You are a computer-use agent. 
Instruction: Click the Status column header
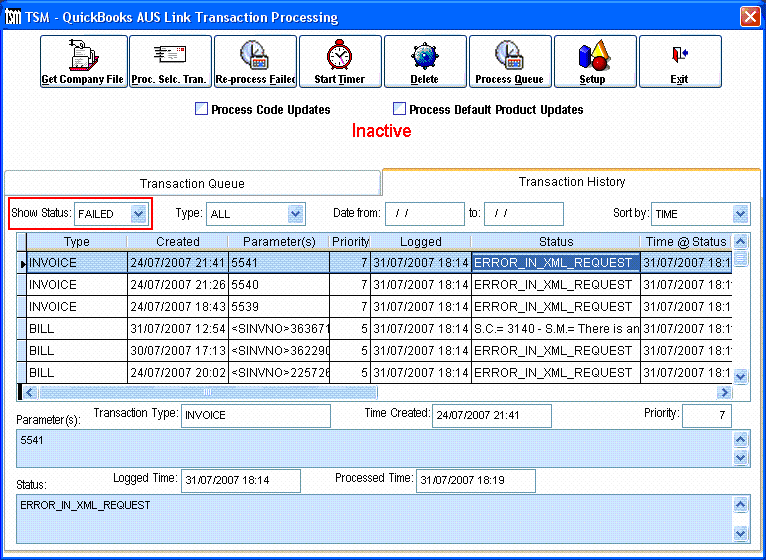pos(556,241)
